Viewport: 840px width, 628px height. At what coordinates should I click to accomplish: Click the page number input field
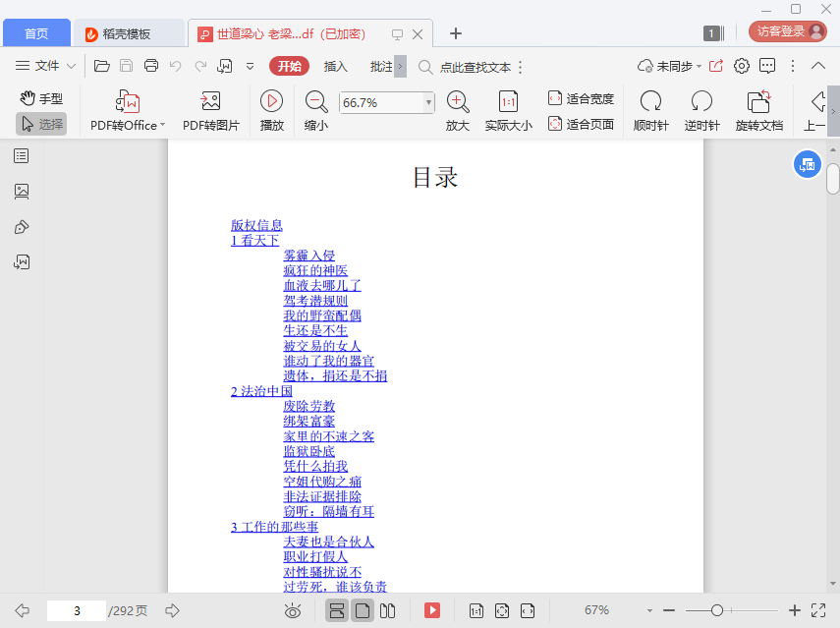tap(77, 611)
